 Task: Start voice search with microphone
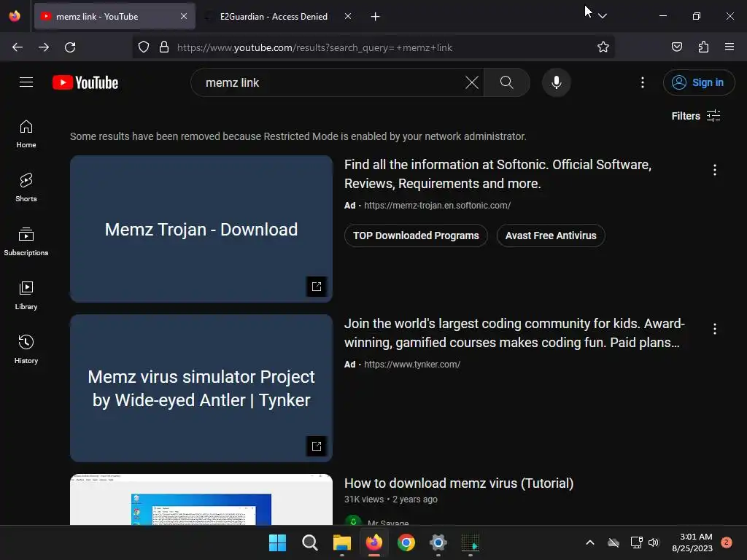(x=556, y=82)
